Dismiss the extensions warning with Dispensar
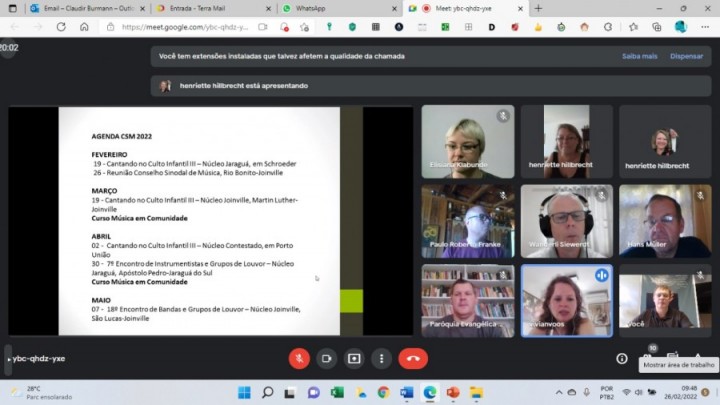This screenshot has width=720, height=405. 686,56
